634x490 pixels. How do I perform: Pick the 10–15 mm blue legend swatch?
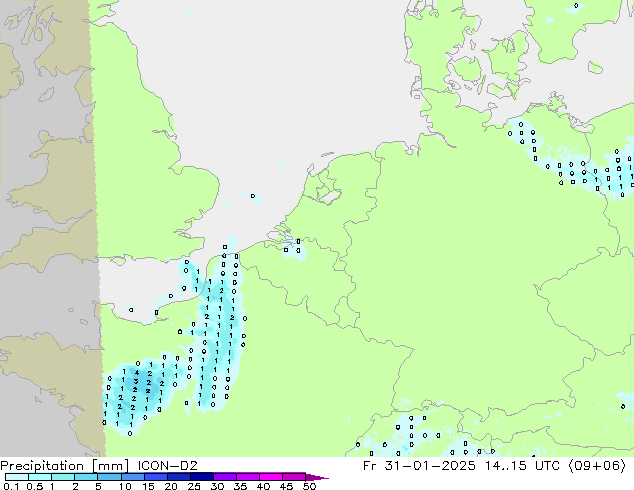point(132,477)
